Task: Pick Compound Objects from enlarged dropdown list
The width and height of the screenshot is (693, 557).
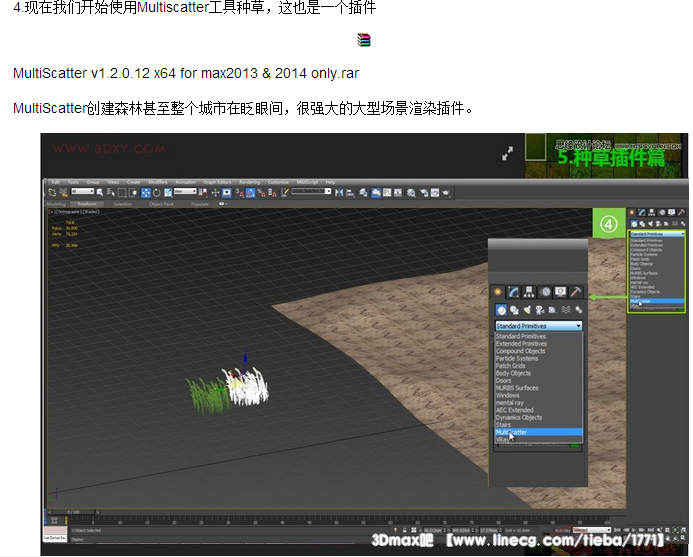Action: (521, 351)
